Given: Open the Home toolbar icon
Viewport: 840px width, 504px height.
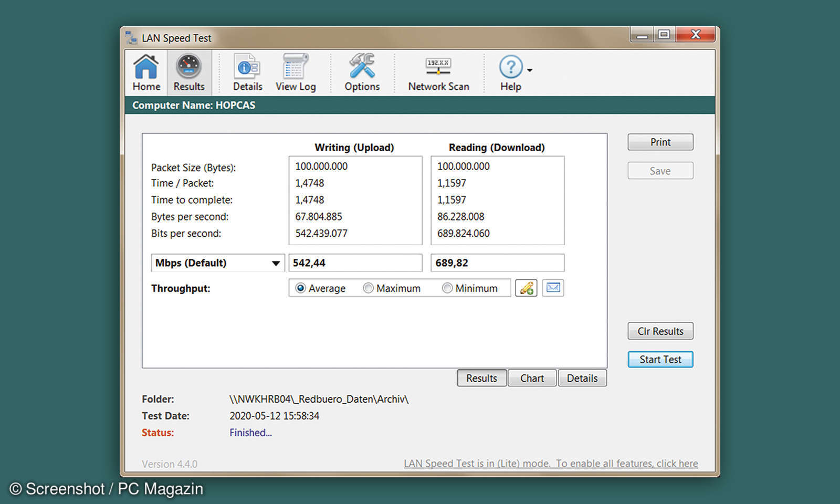Looking at the screenshot, I should tap(146, 72).
